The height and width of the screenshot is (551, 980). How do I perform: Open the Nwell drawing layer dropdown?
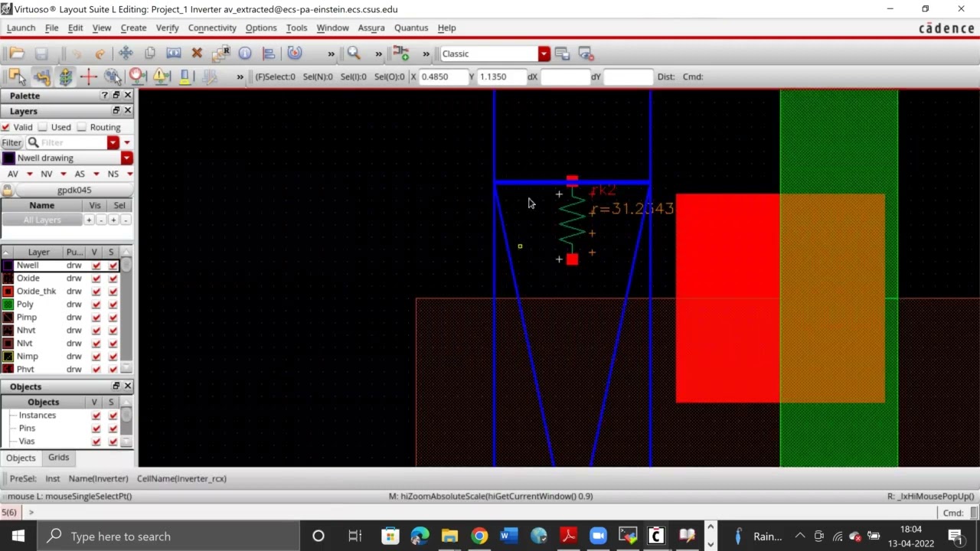(x=126, y=158)
